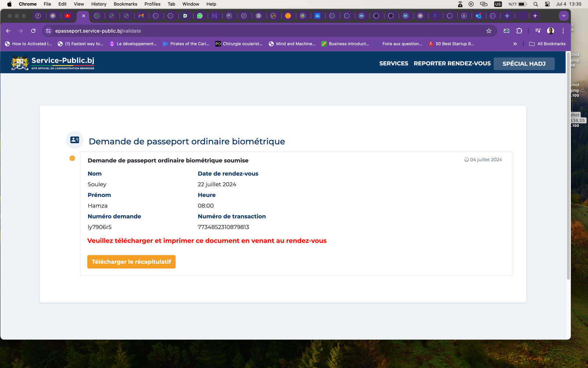Reload the current page
Viewport: 588px width, 368px height.
33,31
